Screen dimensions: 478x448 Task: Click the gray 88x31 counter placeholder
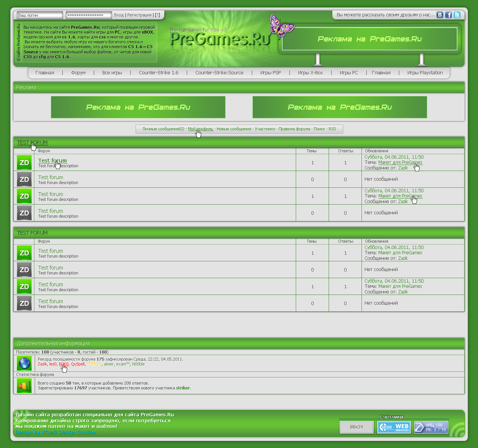click(x=357, y=427)
